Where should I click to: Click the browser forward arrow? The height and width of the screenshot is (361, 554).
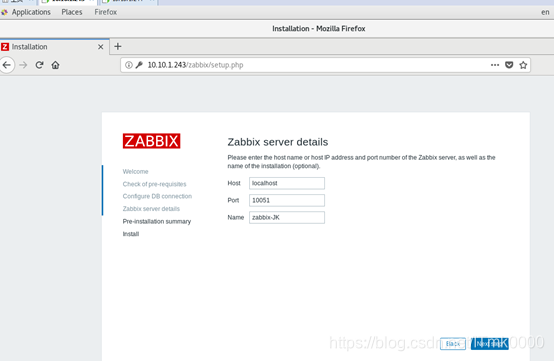23,65
